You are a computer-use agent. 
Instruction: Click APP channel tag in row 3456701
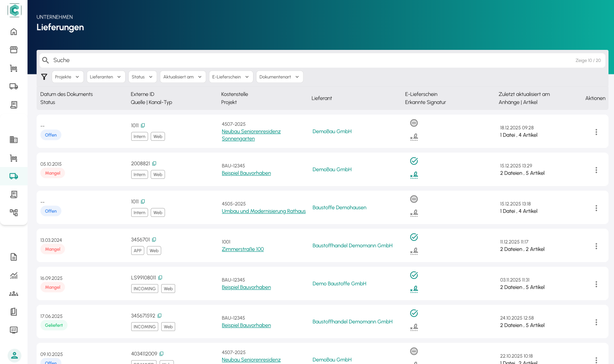(138, 251)
